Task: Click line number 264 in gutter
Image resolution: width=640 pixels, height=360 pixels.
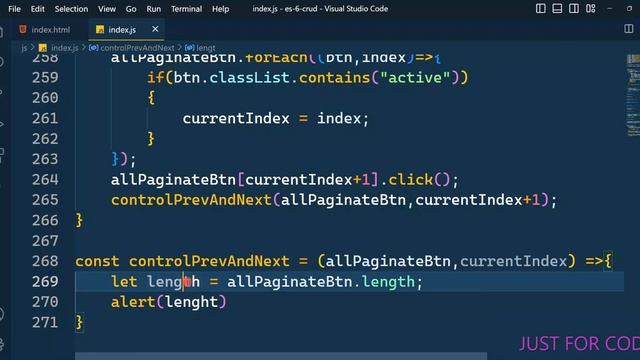Action: (45, 180)
